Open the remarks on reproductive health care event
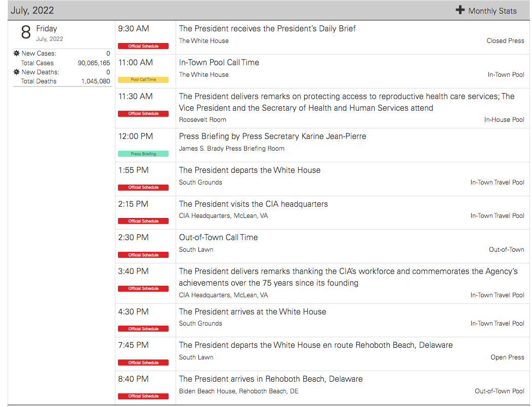Viewport: 532px width, 407px height. 346,102
